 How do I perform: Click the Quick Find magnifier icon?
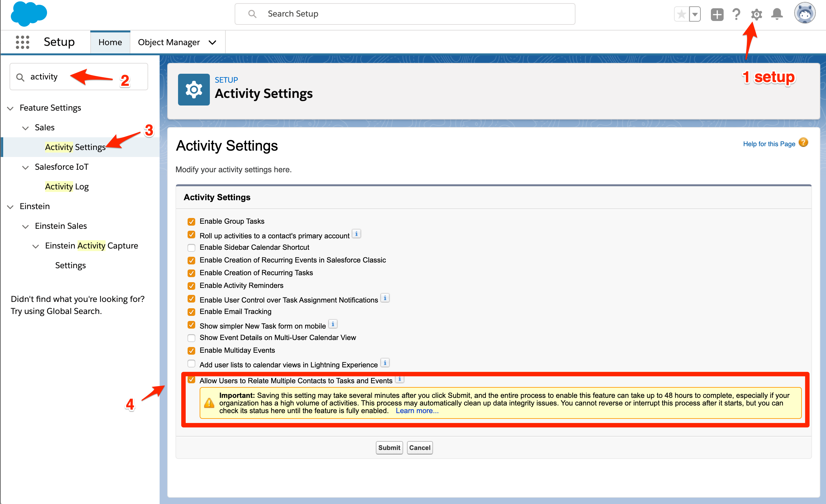coord(20,77)
